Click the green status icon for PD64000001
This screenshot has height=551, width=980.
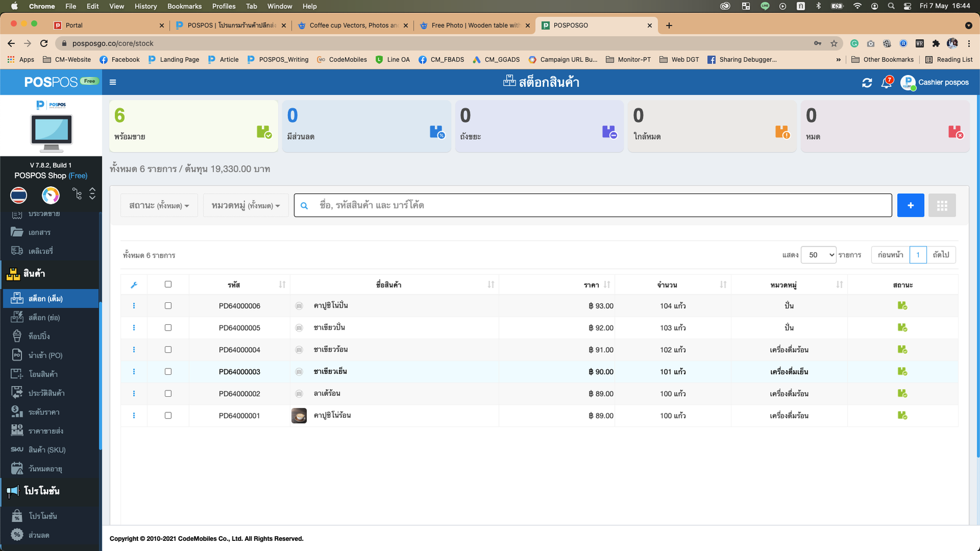[x=902, y=415]
